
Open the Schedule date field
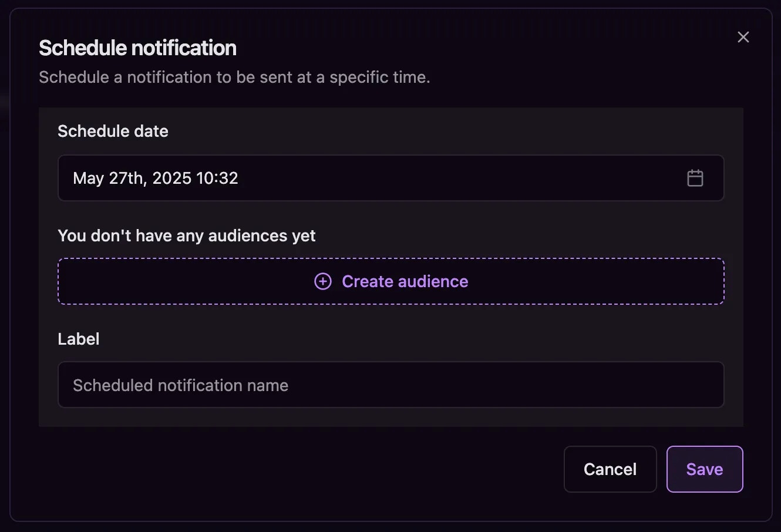(391, 178)
